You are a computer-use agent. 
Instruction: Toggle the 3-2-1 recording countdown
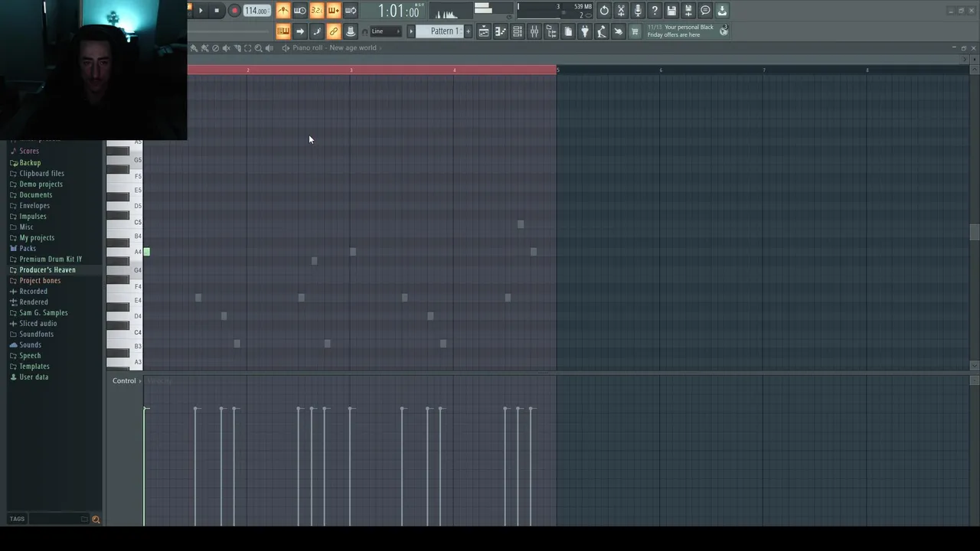(317, 11)
